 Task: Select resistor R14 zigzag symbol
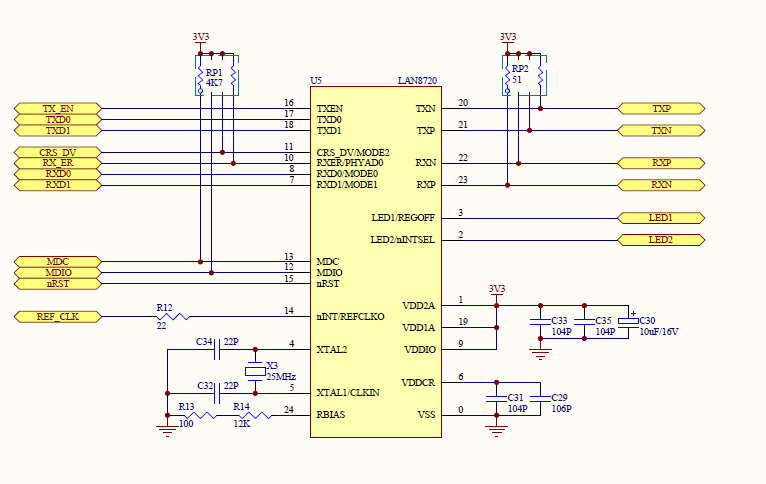tap(255, 415)
